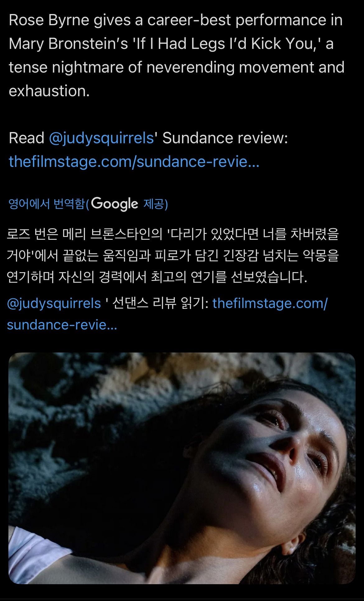Tap the 'Rose Byrne gives a career-best' text

coord(120,21)
